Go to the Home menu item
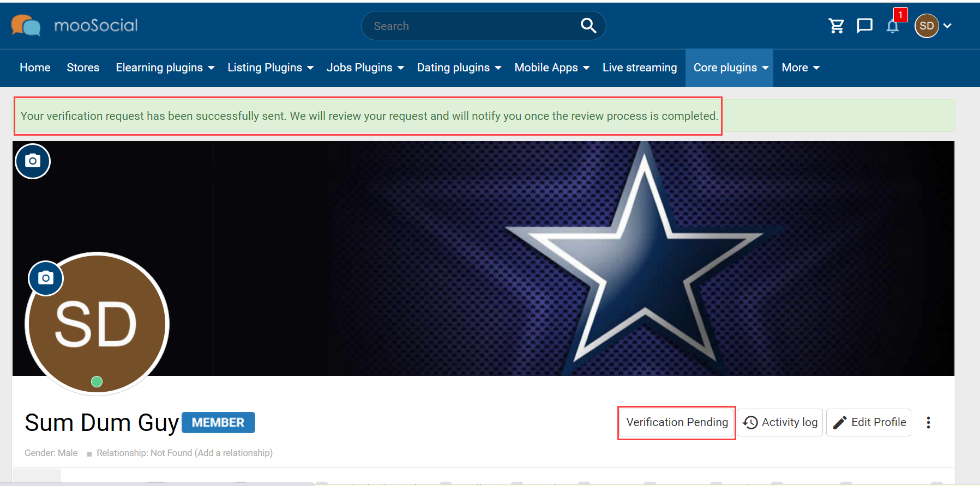Screen dimensions: 980x486 (35, 68)
